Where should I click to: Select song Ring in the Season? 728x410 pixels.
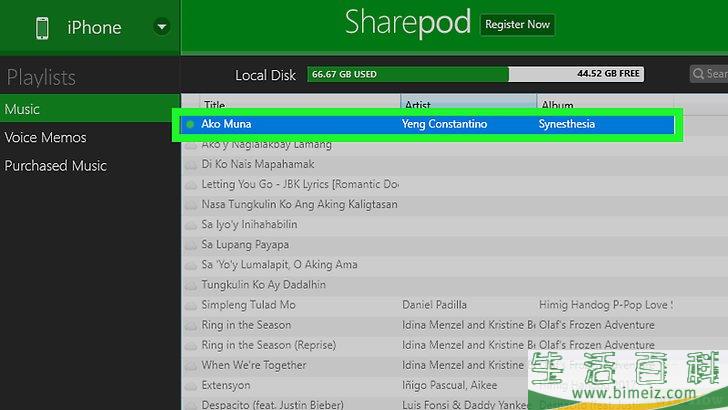click(x=246, y=325)
